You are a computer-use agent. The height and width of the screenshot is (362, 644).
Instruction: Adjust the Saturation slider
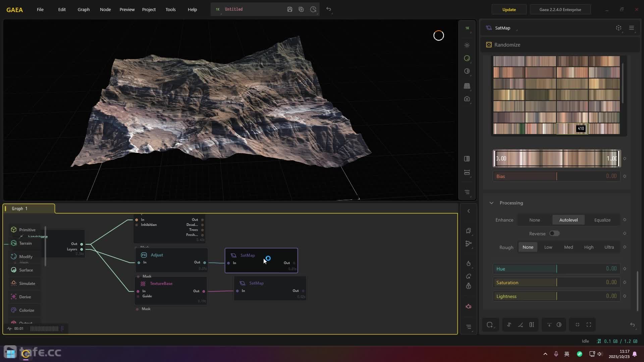556,283
